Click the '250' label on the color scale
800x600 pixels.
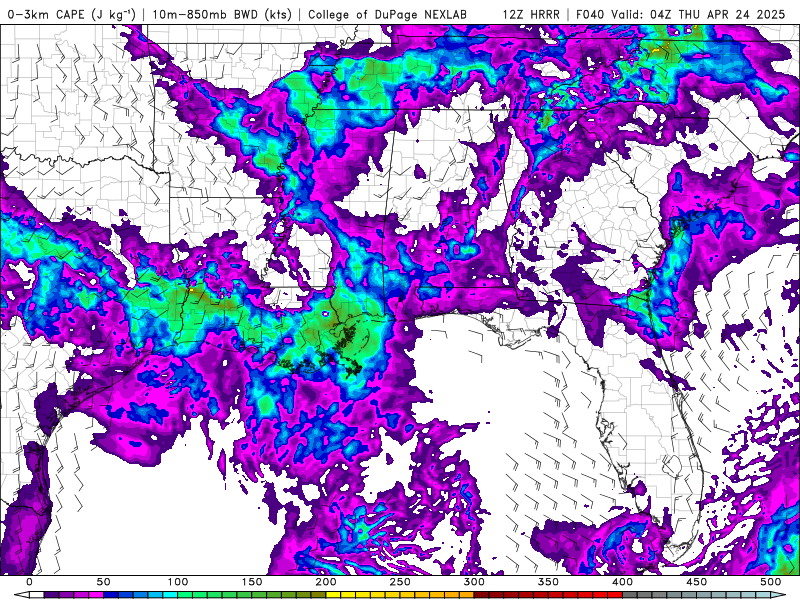click(x=400, y=582)
